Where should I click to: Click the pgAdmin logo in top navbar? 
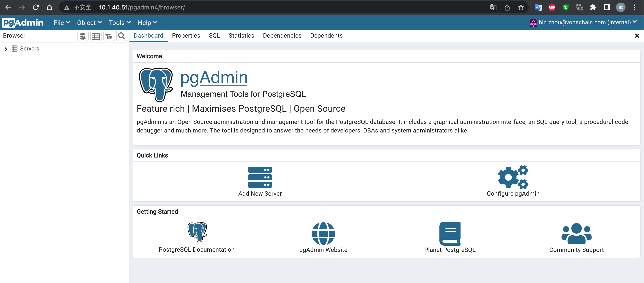(x=23, y=23)
